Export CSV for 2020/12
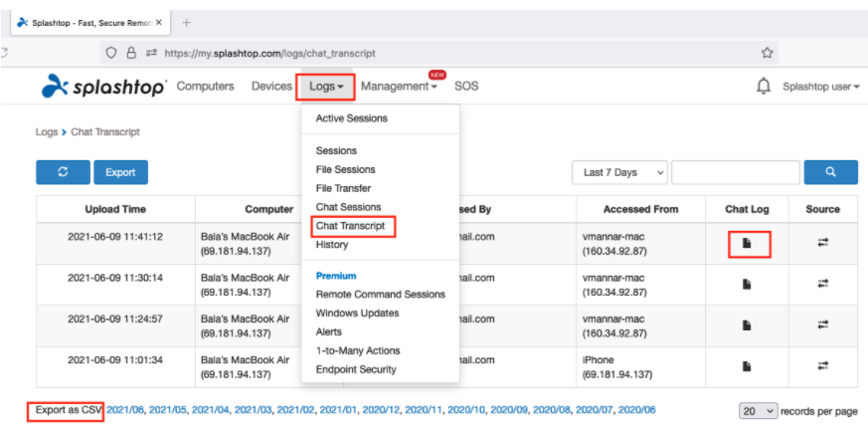Viewport: 868px width, 429px height. tap(381, 411)
